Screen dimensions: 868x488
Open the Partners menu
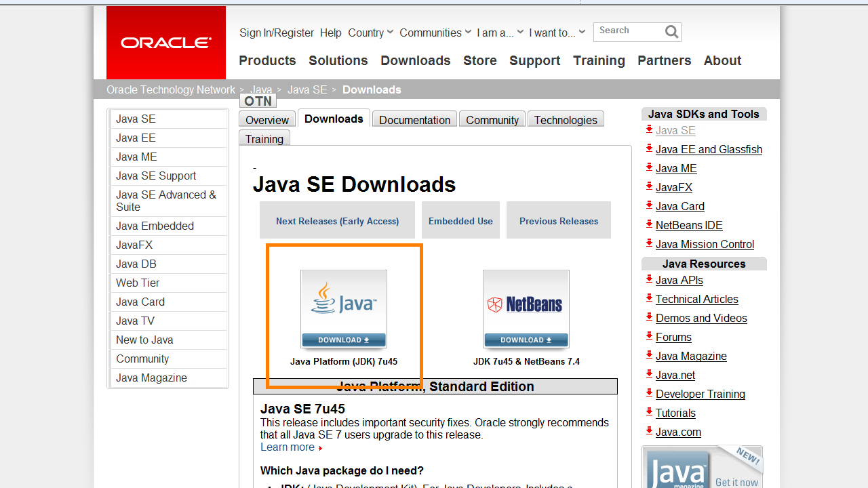[665, 60]
